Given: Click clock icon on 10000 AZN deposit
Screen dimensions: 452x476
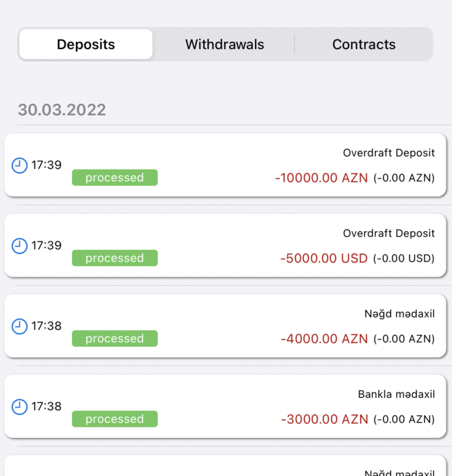Looking at the screenshot, I should [20, 165].
